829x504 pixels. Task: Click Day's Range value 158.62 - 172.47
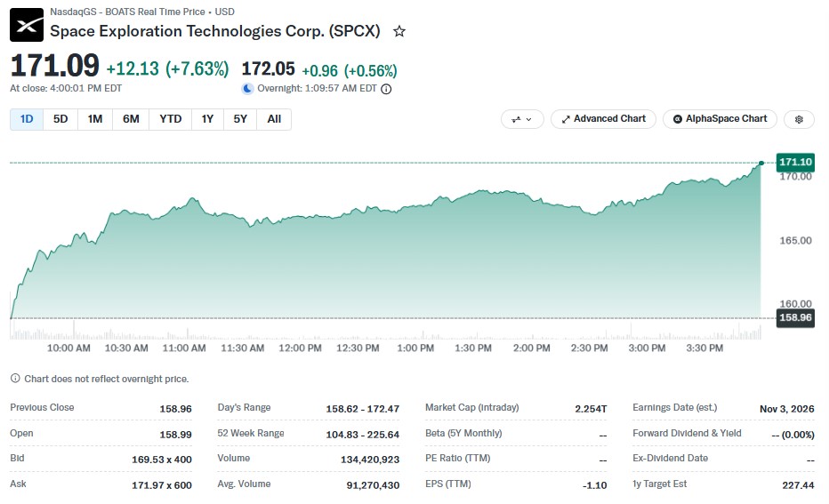coord(363,409)
